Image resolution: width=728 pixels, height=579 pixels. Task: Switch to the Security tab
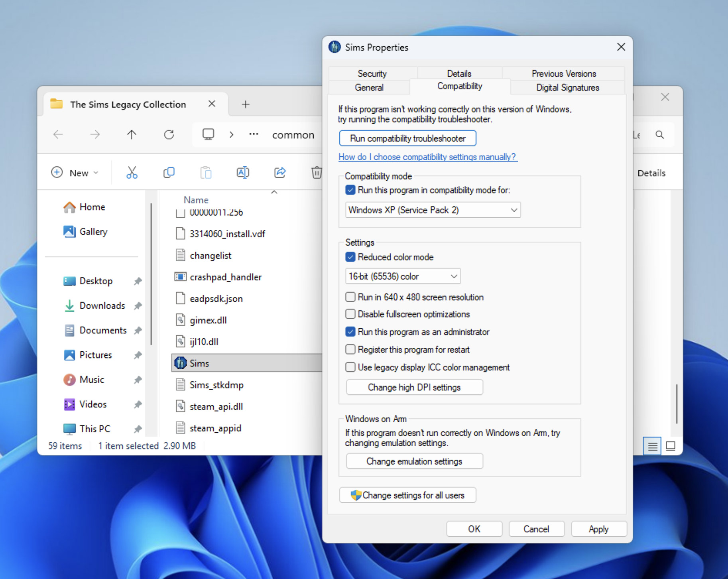pyautogui.click(x=372, y=73)
